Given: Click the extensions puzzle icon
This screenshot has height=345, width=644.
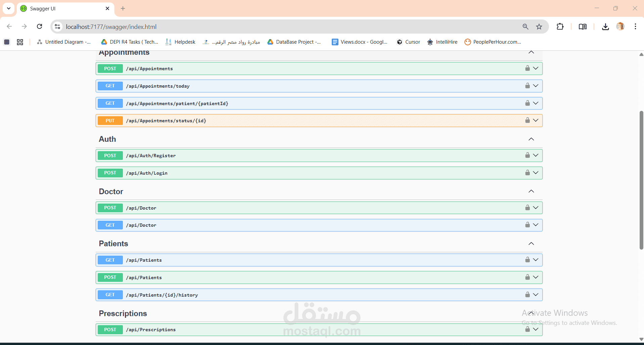Looking at the screenshot, I should point(560,27).
